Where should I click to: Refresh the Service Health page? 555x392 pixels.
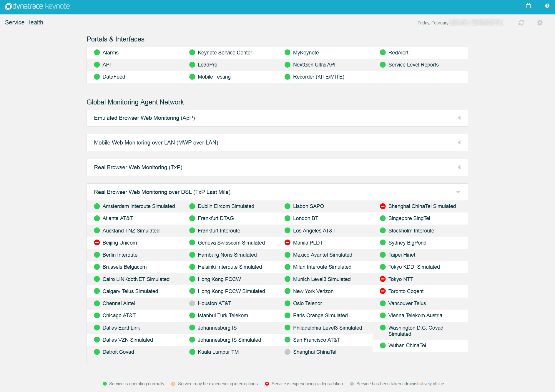(521, 23)
